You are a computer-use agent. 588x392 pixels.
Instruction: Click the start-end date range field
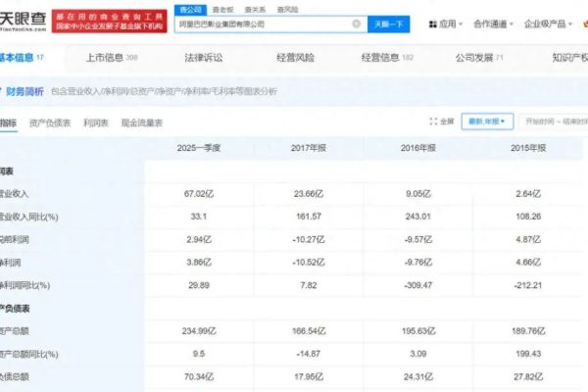point(554,122)
